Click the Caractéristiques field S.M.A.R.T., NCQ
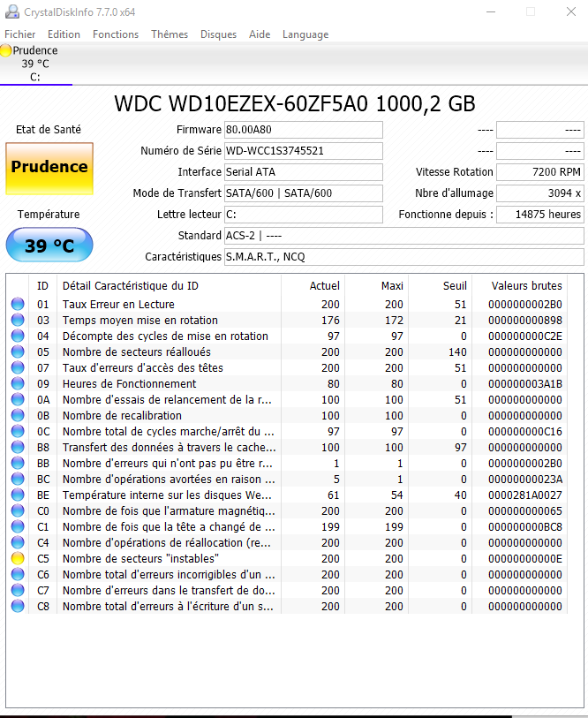588x718 pixels. coord(403,256)
